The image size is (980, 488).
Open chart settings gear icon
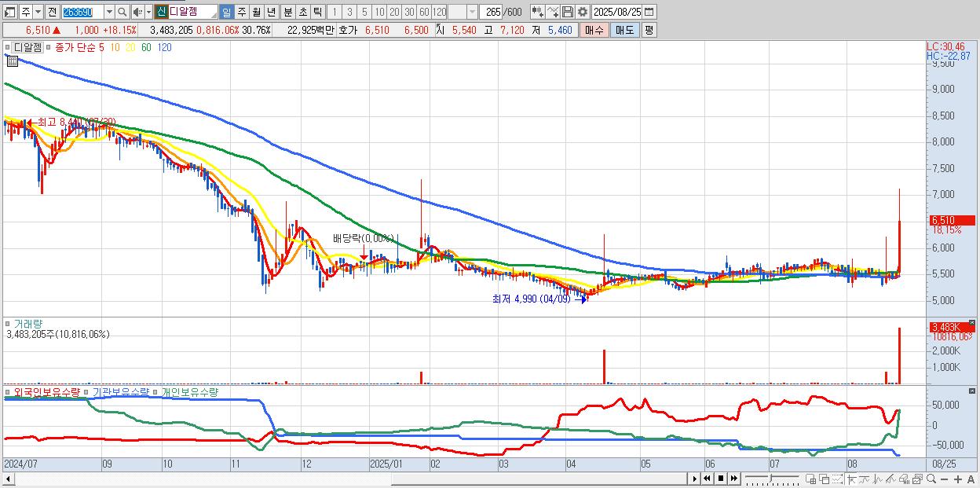pos(583,12)
